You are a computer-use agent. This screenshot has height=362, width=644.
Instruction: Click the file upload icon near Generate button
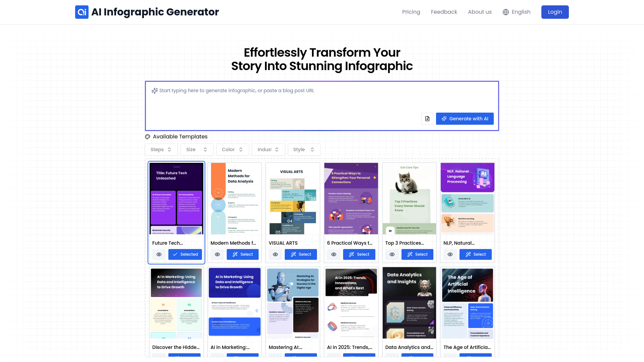point(427,118)
